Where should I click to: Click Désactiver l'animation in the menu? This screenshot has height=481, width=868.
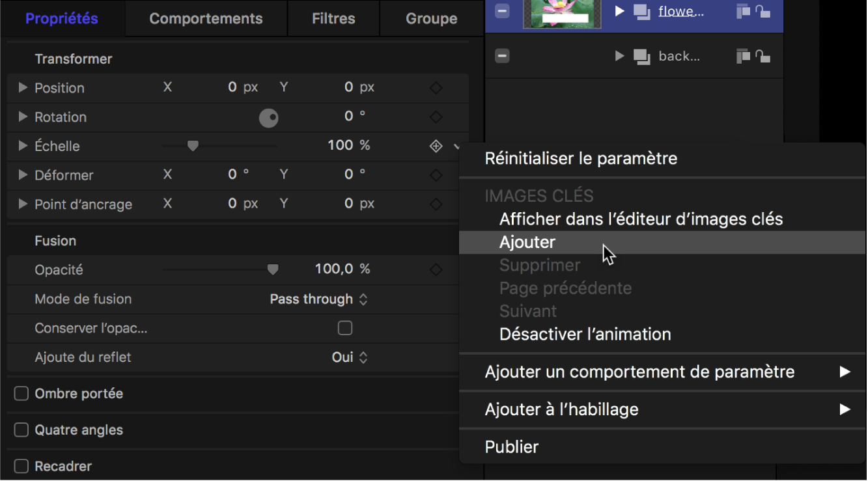(x=584, y=334)
